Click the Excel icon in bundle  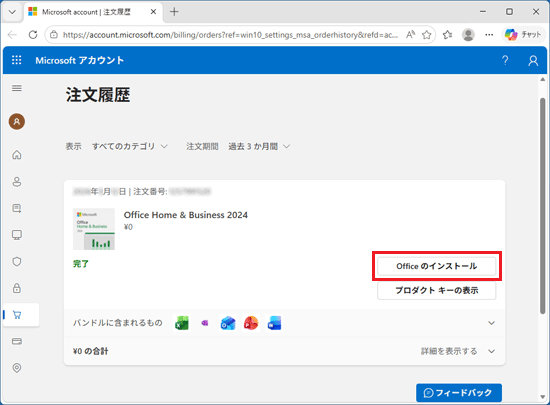click(x=182, y=323)
